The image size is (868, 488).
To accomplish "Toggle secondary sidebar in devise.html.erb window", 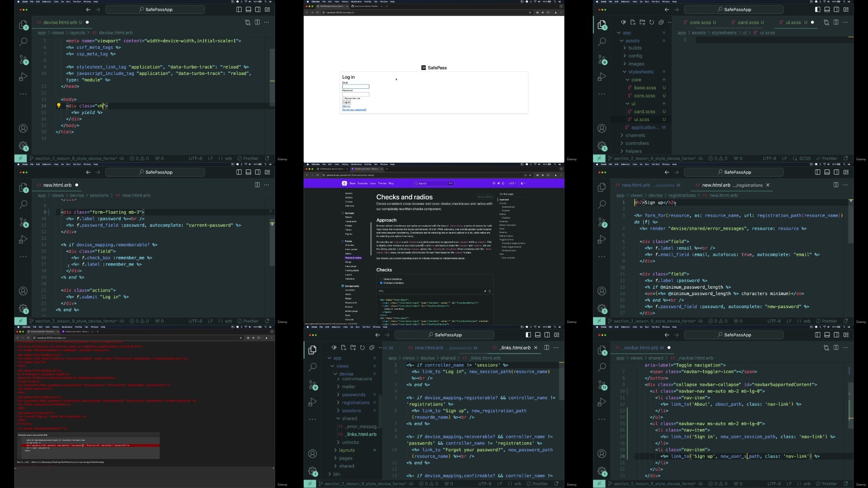I will click(258, 9).
